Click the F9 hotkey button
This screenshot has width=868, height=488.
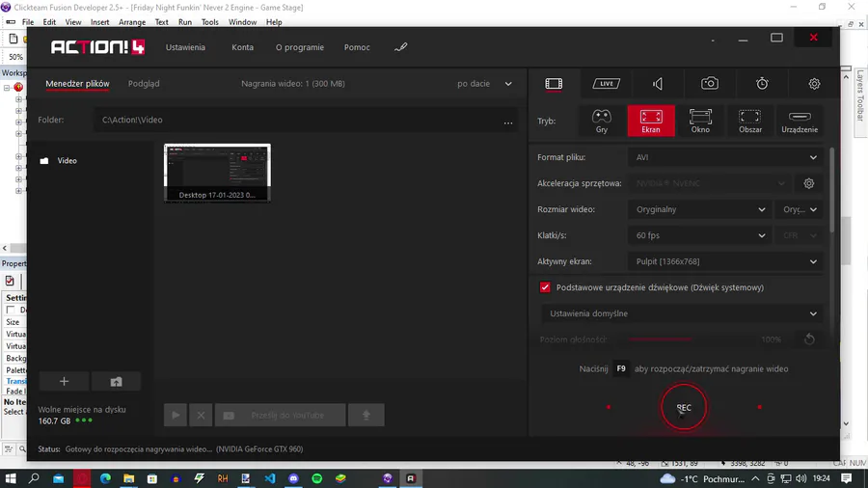point(621,368)
